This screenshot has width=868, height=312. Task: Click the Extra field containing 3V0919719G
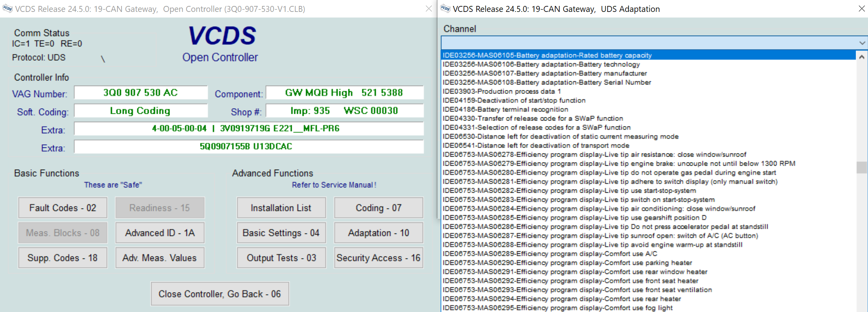[x=249, y=128]
